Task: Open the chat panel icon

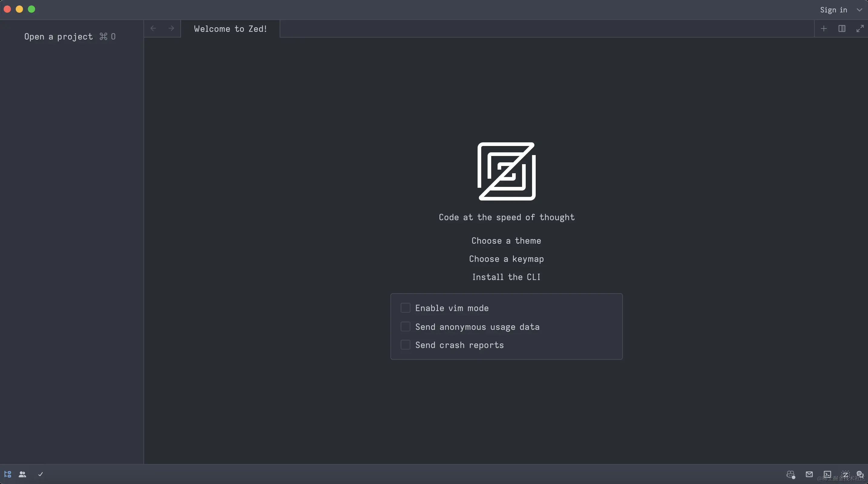Action: point(860,474)
